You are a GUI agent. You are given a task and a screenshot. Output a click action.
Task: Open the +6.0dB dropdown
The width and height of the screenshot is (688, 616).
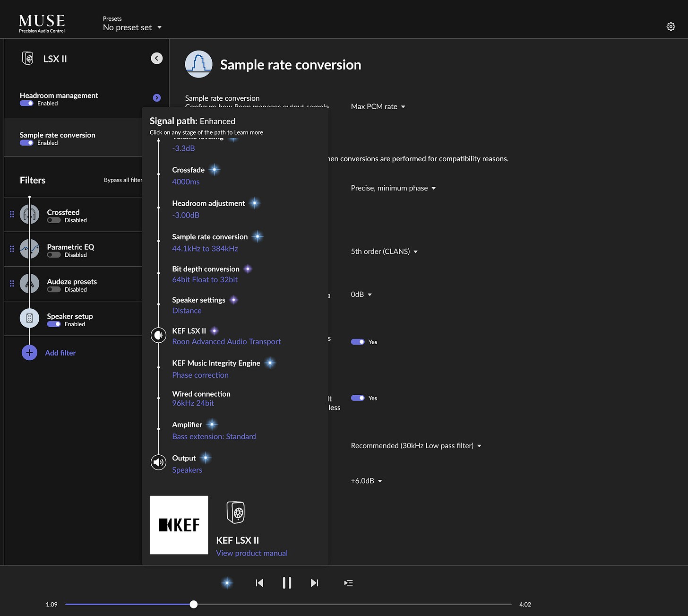tap(366, 481)
